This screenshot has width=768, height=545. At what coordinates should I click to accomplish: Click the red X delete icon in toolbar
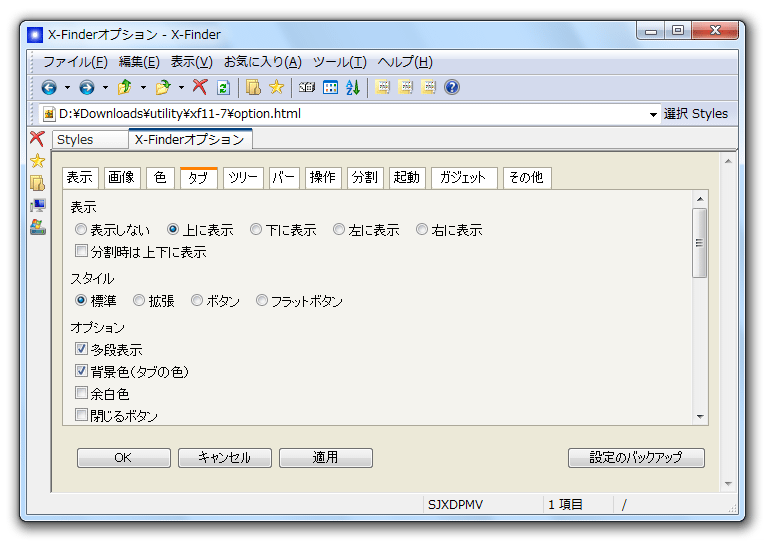click(200, 87)
